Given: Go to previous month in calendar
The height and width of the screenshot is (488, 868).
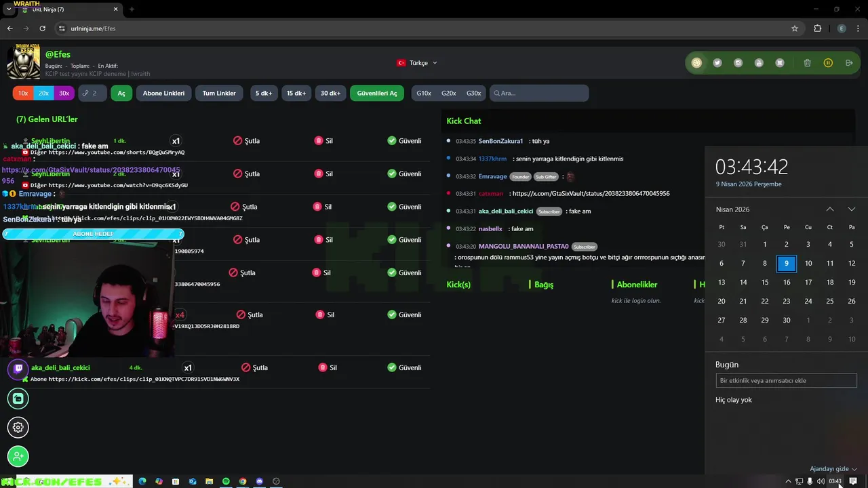Looking at the screenshot, I should click(x=830, y=209).
